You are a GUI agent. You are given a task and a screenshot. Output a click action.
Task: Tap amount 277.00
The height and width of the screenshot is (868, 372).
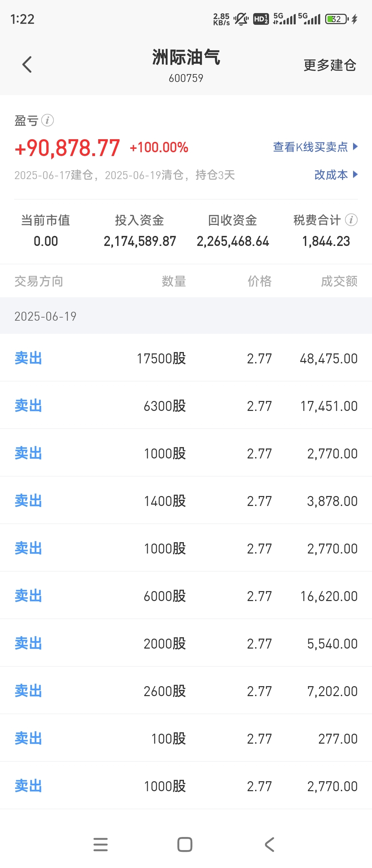338,739
